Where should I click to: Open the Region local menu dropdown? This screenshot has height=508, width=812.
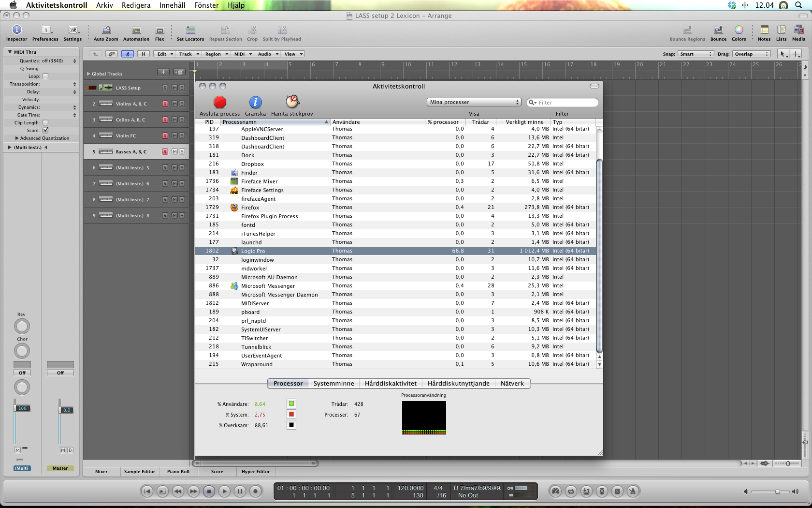pyautogui.click(x=216, y=54)
